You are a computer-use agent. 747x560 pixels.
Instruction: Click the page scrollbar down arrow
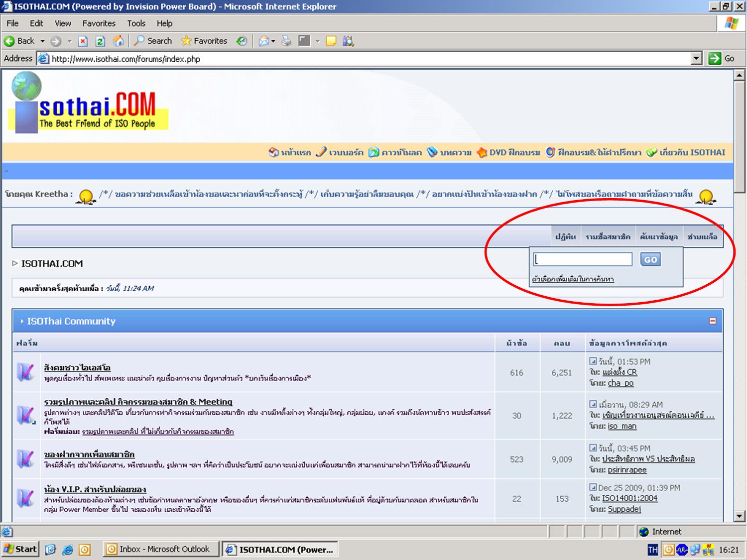point(740,516)
